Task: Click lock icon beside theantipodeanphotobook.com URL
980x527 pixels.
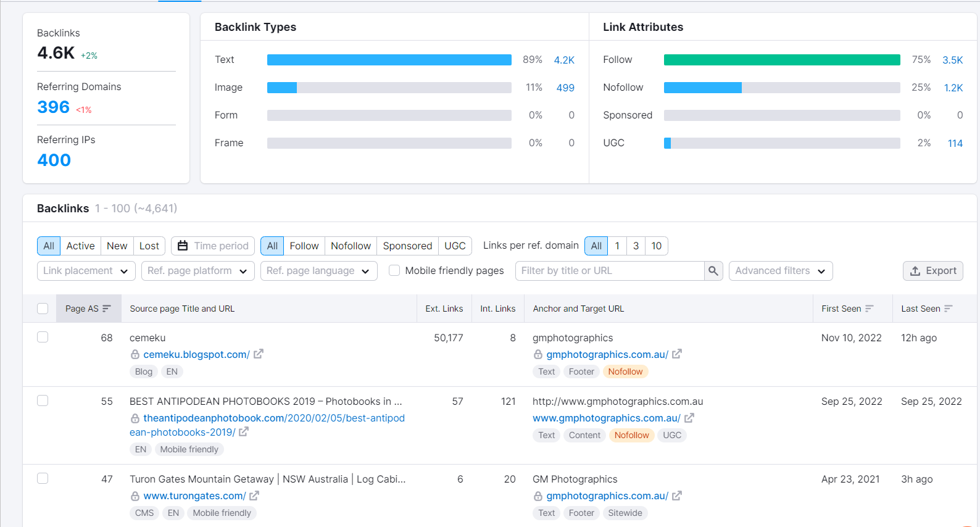Action: point(135,418)
